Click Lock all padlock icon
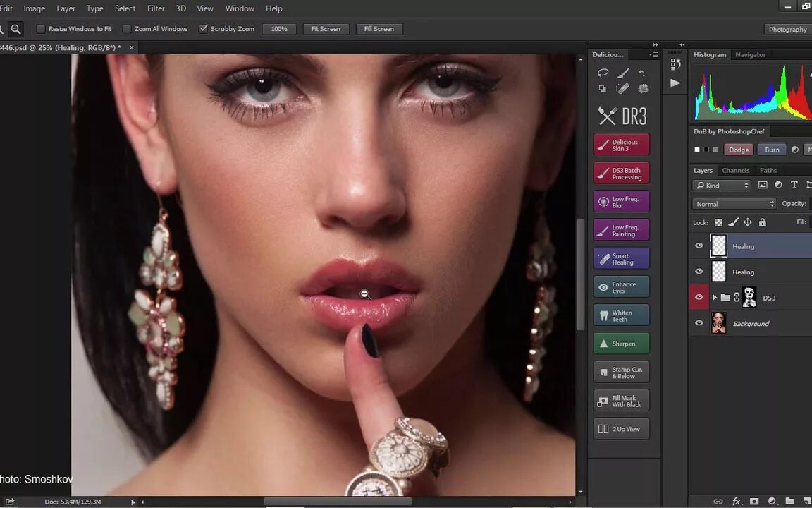This screenshot has height=508, width=812. coord(762,222)
